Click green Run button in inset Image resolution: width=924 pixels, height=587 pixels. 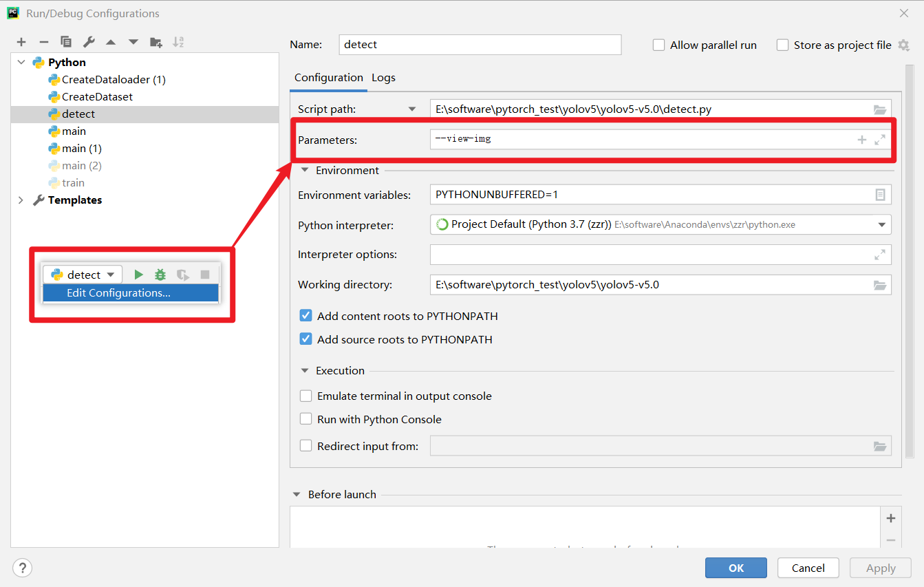coord(138,275)
